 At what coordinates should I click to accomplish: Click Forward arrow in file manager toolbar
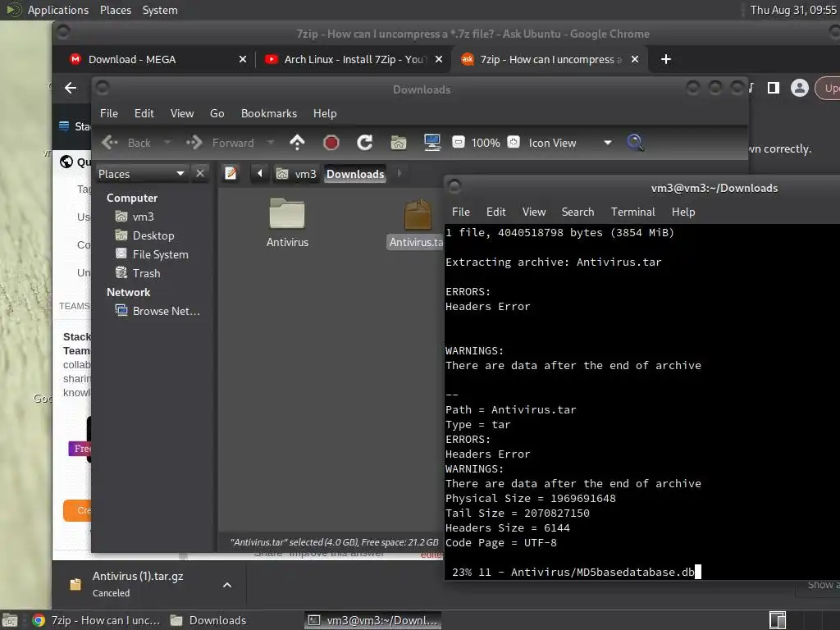[220, 143]
